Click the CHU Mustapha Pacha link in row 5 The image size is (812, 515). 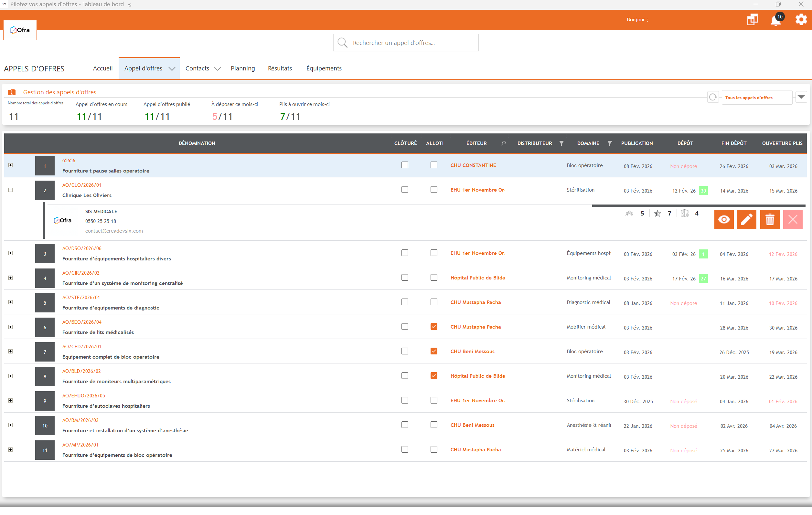point(475,302)
